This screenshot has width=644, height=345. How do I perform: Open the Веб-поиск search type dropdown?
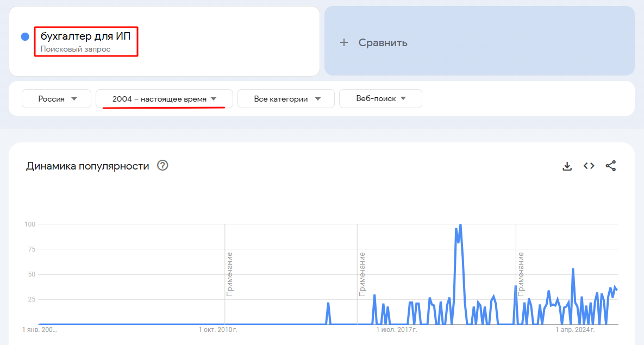point(380,98)
